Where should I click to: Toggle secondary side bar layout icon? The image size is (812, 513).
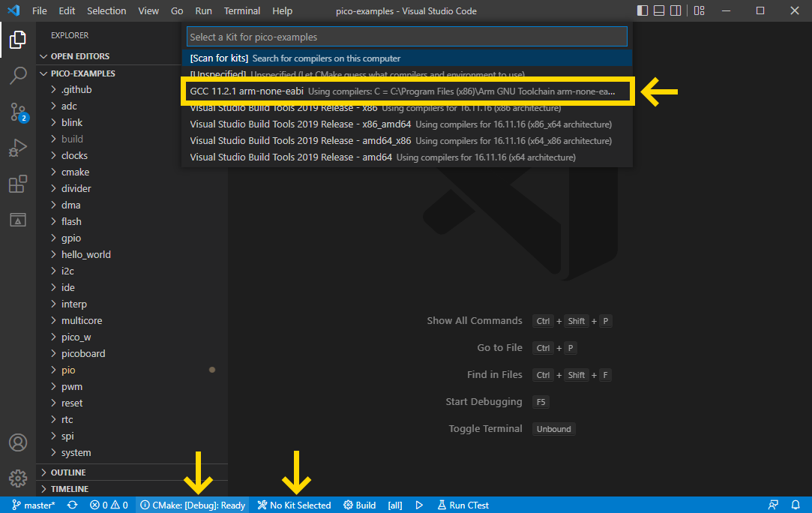(676, 10)
